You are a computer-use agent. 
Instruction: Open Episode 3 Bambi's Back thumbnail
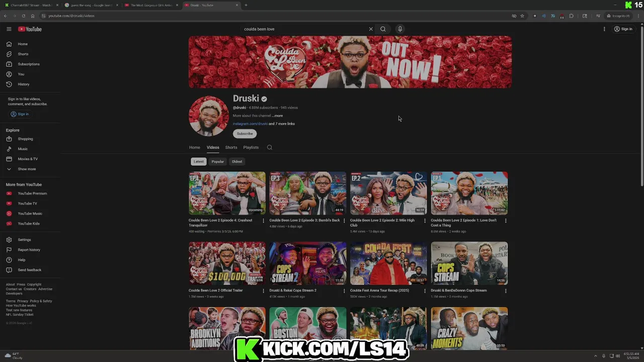pos(308,193)
